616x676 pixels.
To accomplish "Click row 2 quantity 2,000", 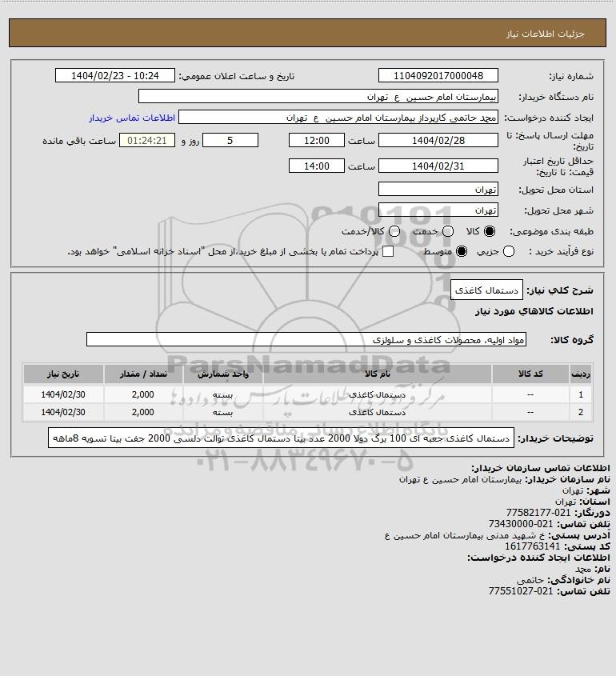I will pos(143,412).
